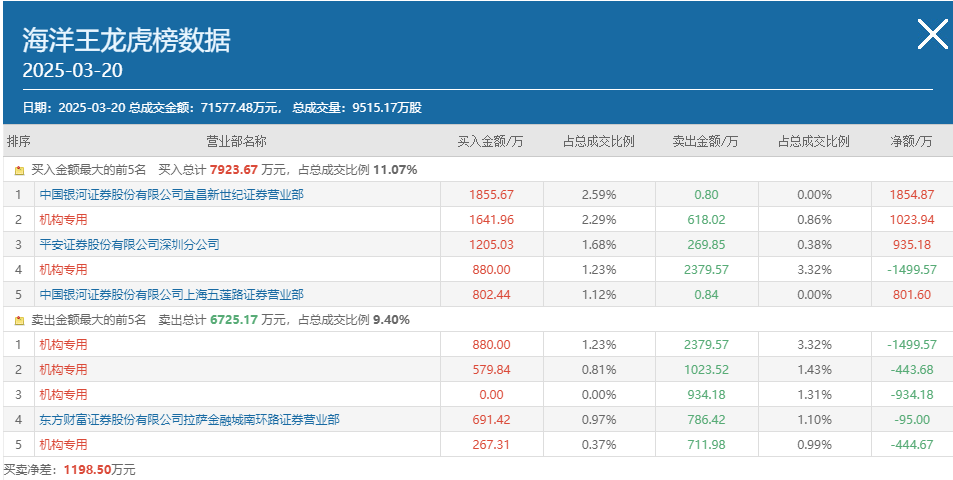
Task: Close the 海洋王龙虎榜数据 dialog with X
Action: click(932, 34)
